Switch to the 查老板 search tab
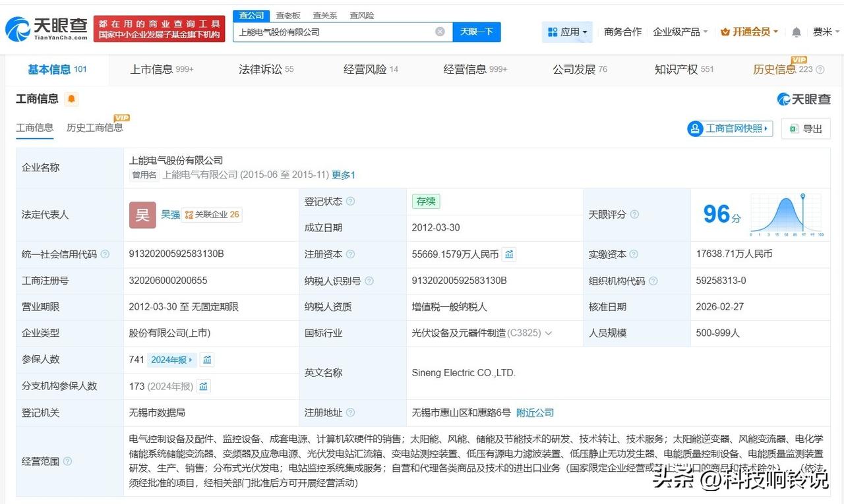The image size is (844, 504). (x=288, y=15)
